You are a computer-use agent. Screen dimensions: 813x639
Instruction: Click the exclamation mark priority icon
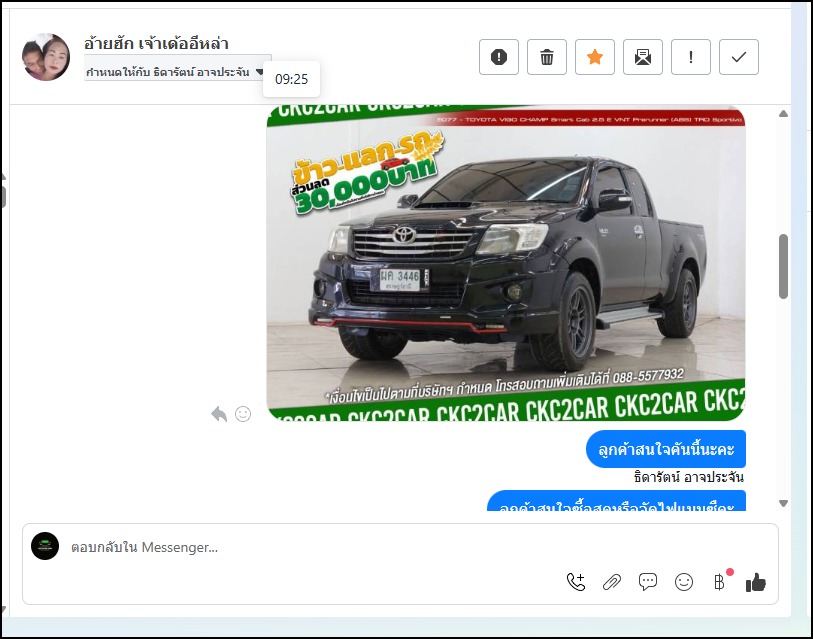(691, 57)
